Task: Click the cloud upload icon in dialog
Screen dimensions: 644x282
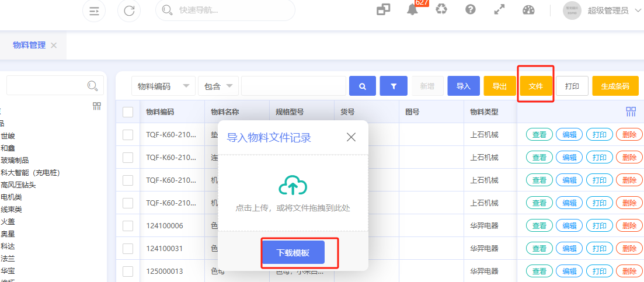Action: point(293,185)
